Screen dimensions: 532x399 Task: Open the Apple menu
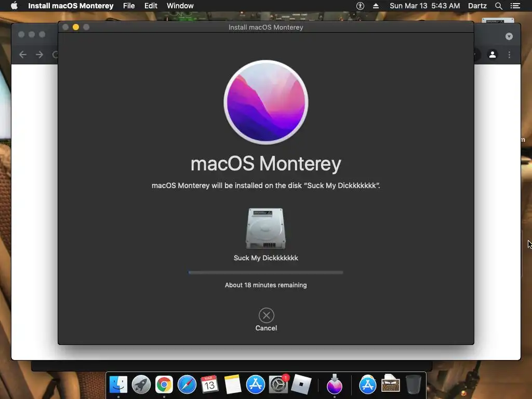point(14,6)
